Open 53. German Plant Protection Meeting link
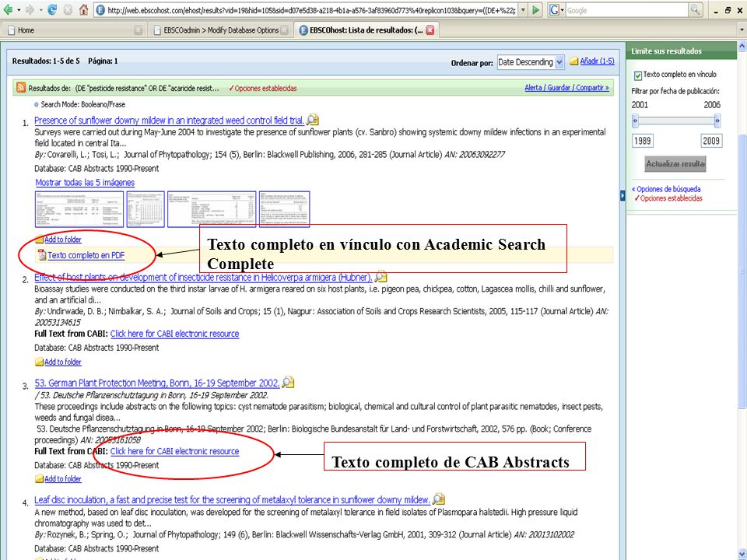Image resolution: width=747 pixels, height=560 pixels. tap(157, 383)
